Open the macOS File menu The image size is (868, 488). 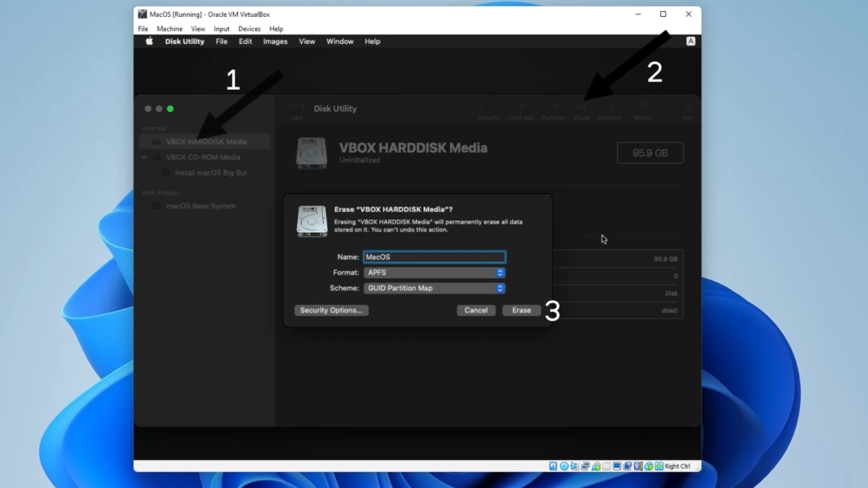point(221,42)
